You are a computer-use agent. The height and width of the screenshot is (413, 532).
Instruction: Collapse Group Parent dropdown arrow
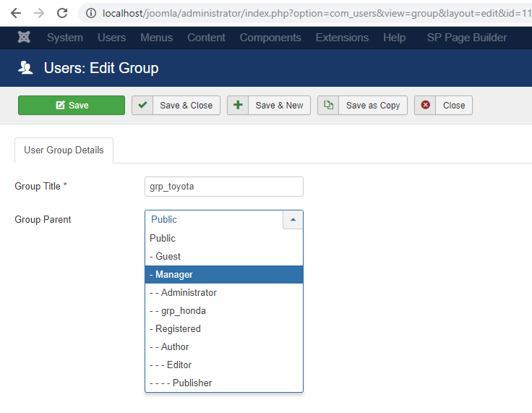292,220
